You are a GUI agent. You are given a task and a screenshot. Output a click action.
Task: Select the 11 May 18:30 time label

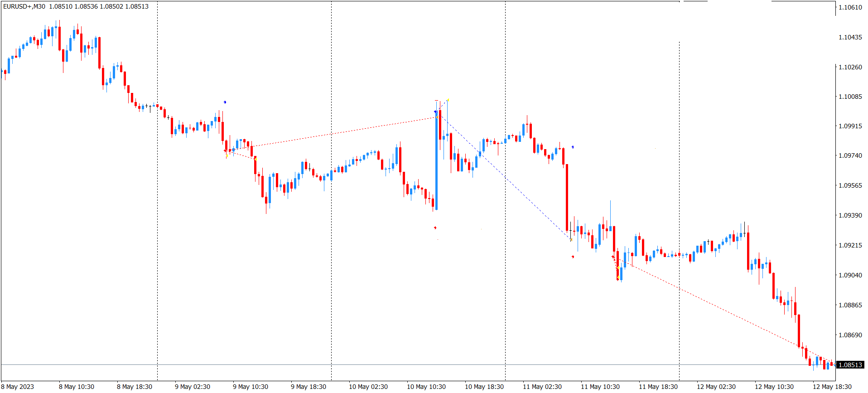point(658,387)
